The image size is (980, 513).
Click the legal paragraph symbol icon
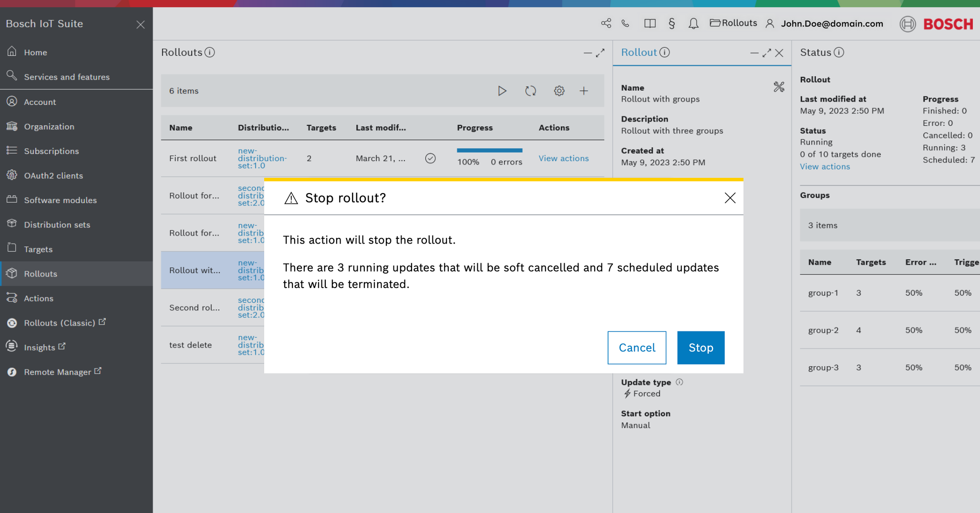[671, 23]
